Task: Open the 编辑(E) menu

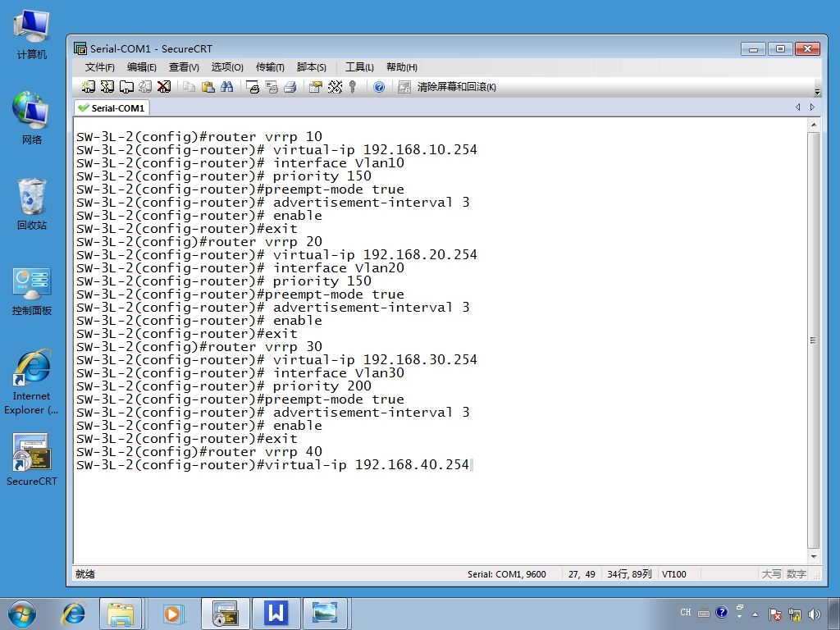Action: 141,67
